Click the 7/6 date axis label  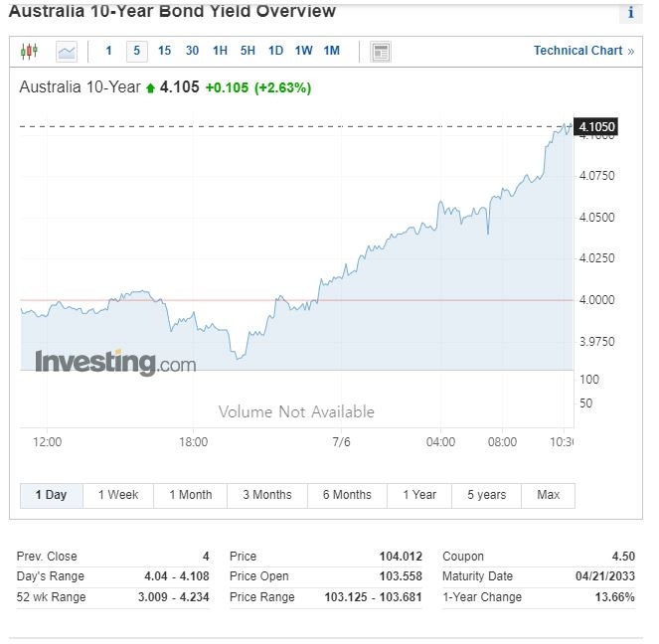point(341,442)
